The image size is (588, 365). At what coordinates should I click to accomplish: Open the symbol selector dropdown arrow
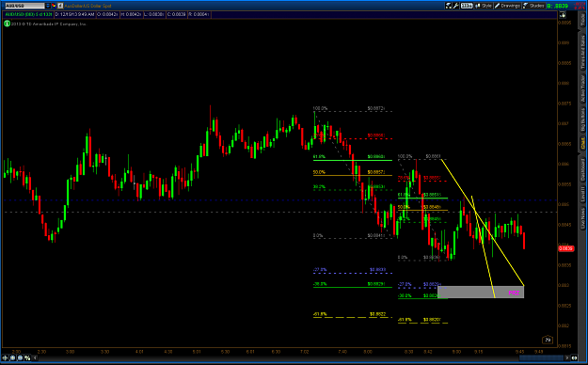[x=48, y=6]
